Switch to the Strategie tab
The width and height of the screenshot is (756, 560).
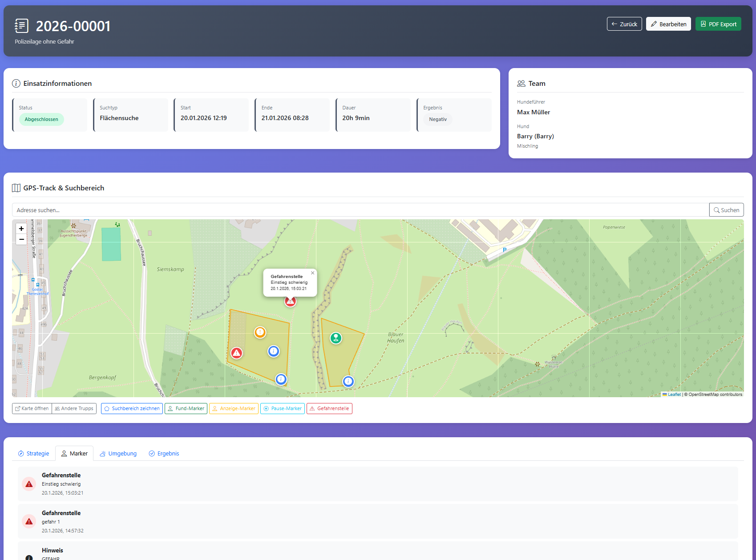pyautogui.click(x=33, y=453)
